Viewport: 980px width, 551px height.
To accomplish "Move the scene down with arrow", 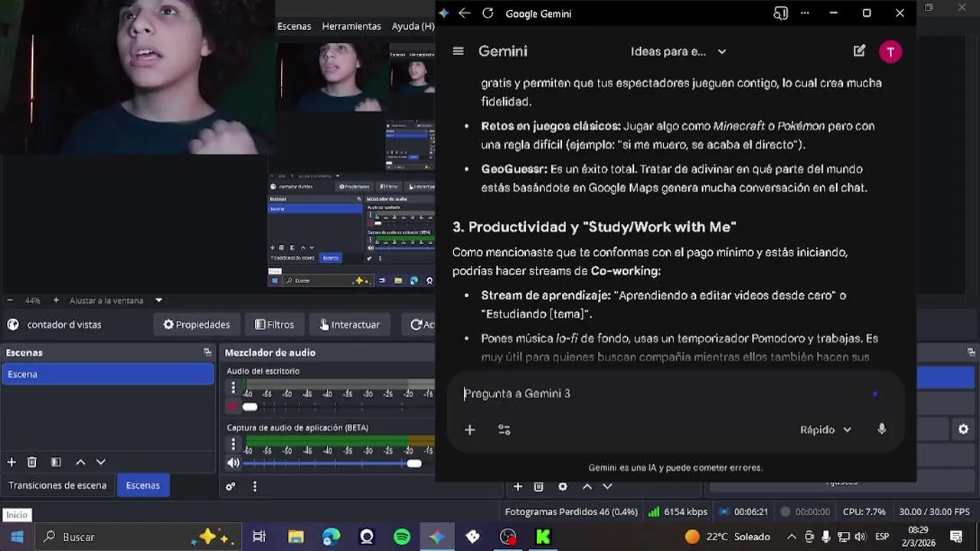I will tap(100, 462).
